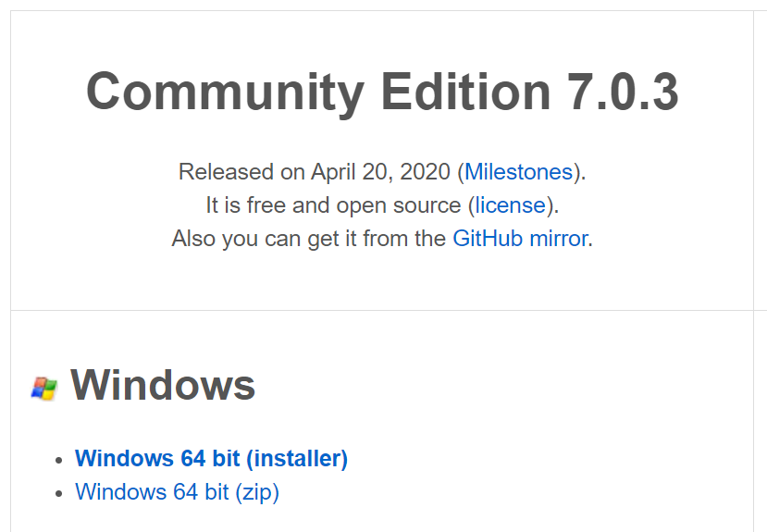The width and height of the screenshot is (767, 532).
Task: Go to the GitHub mirror
Action: click(520, 239)
